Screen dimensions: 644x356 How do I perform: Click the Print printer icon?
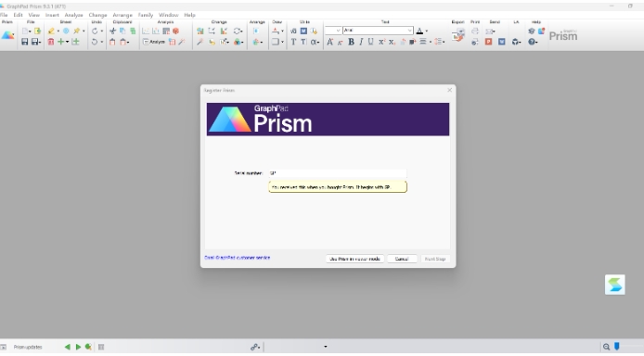[x=475, y=32]
